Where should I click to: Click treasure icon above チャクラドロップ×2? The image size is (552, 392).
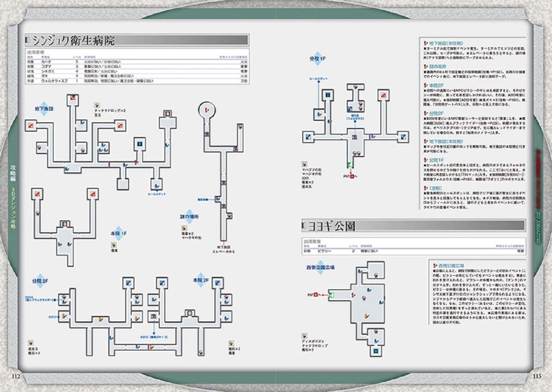97,105
